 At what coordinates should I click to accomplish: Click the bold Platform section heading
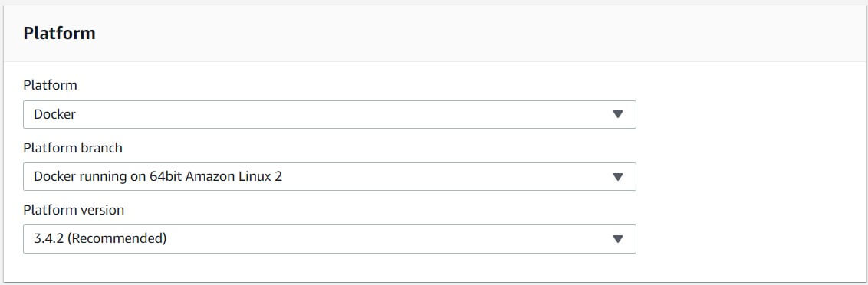59,33
